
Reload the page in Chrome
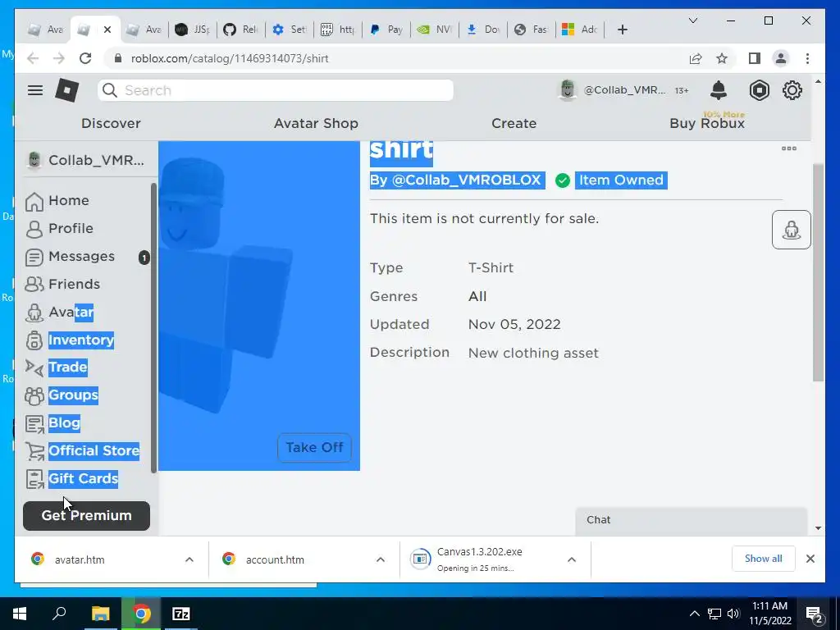point(85,58)
